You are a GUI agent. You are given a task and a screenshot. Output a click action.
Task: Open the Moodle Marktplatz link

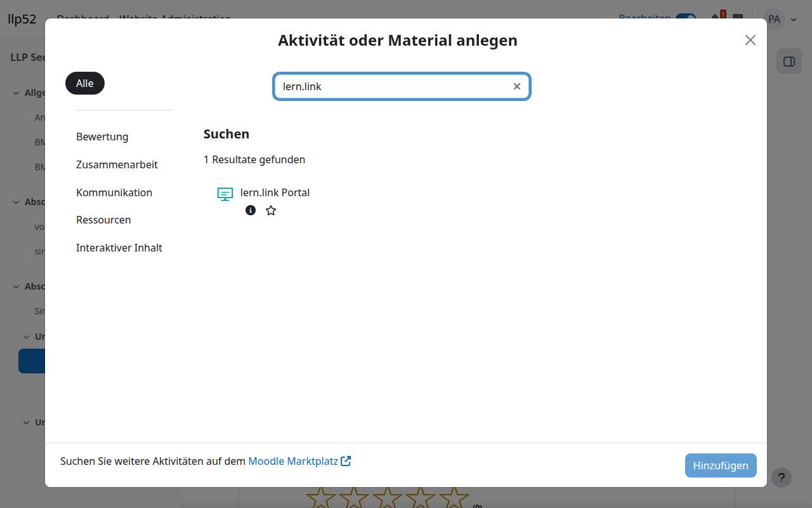[x=299, y=461]
